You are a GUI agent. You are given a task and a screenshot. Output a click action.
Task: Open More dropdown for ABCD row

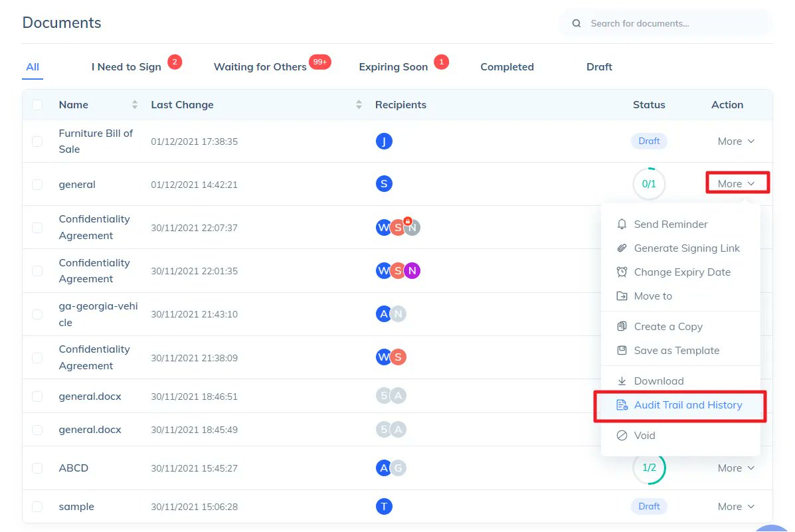pyautogui.click(x=736, y=468)
